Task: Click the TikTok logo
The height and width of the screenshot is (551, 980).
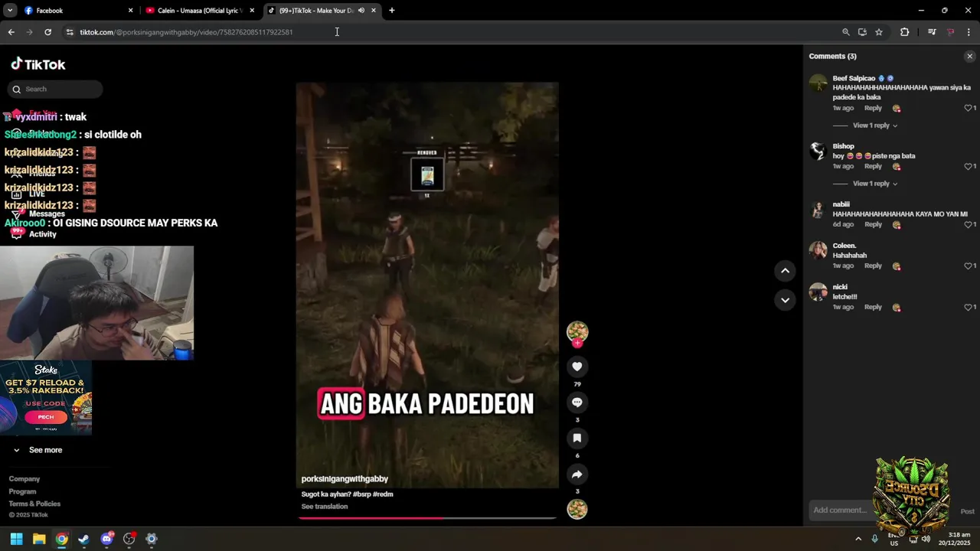Action: (x=38, y=64)
